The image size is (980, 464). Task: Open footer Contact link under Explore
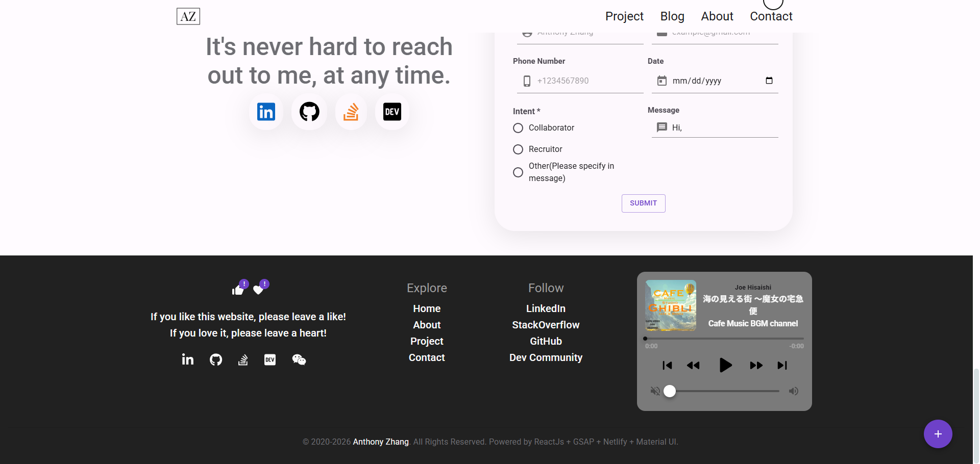point(427,357)
